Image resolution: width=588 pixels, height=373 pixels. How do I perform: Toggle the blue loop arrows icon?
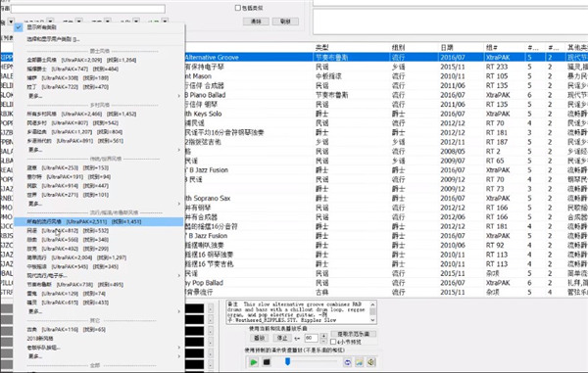point(347,362)
